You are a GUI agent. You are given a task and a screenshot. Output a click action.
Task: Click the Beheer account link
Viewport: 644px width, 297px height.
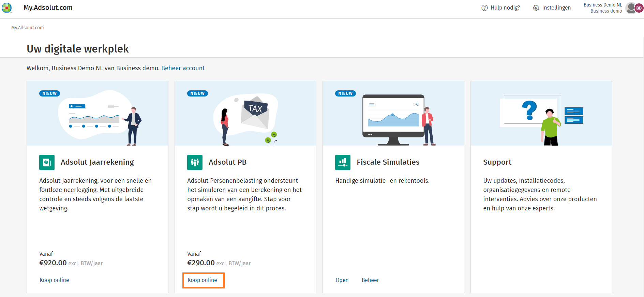[183, 68]
